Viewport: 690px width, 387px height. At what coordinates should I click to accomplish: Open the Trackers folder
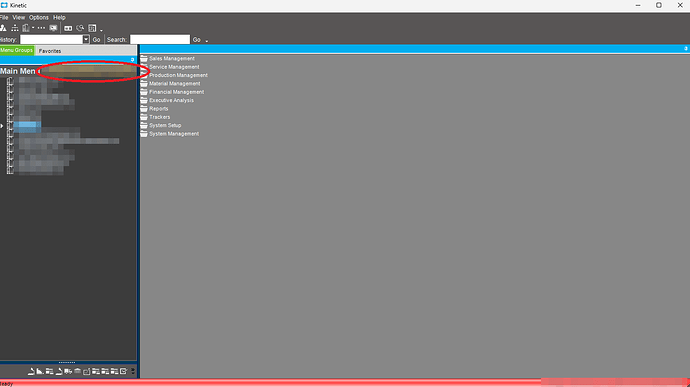pos(155,117)
